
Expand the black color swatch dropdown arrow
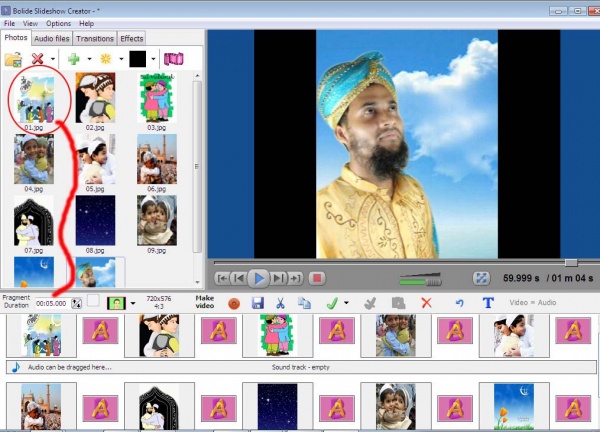pyautogui.click(x=153, y=59)
